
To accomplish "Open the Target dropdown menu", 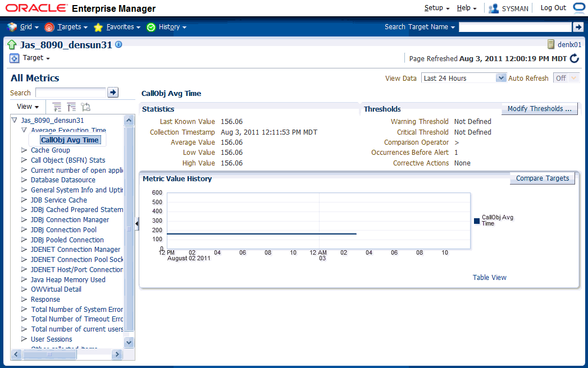I will [37, 58].
